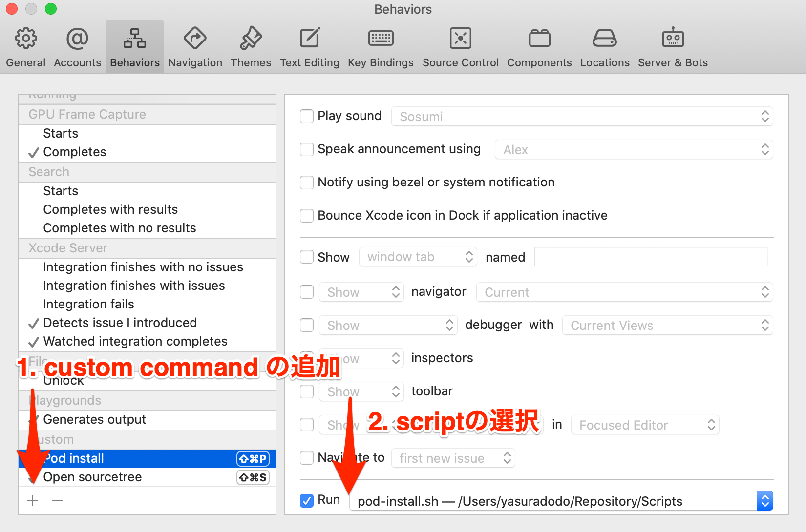Select Detects issue I introduced row
Screen dimensions: 806x532
pos(147,323)
